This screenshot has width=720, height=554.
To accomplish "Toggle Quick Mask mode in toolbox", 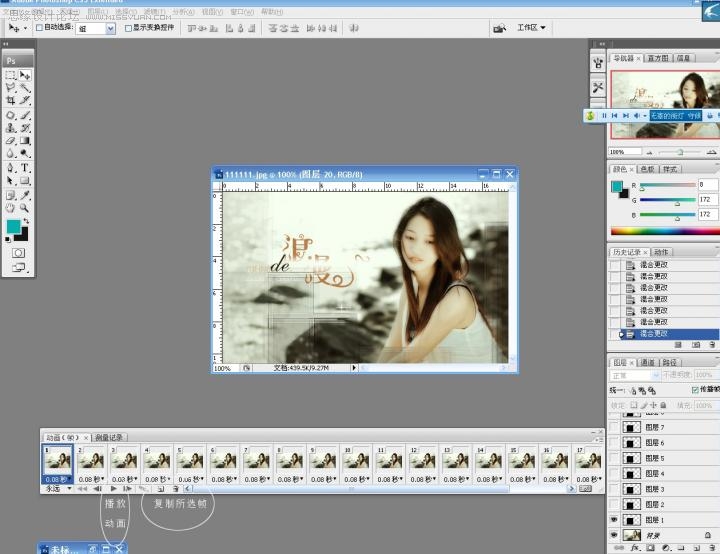I will coord(18,253).
